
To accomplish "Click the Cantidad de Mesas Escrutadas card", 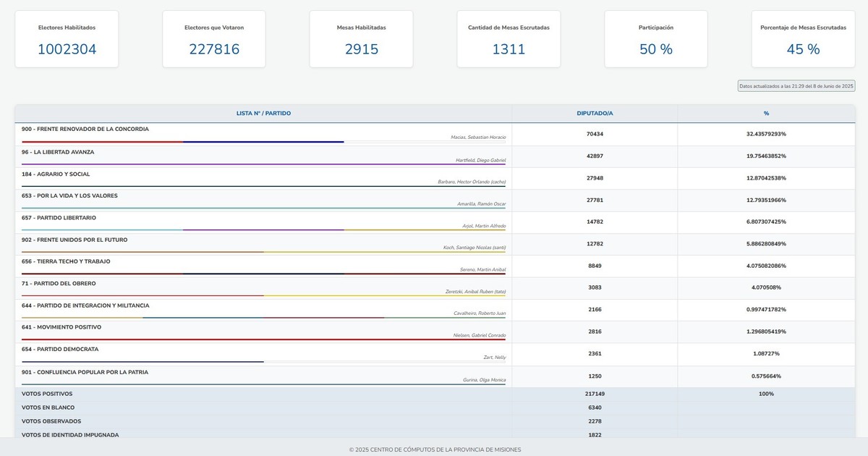I will pyautogui.click(x=509, y=39).
